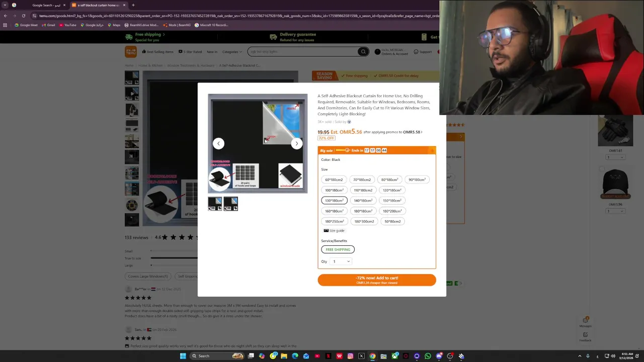The image size is (644, 362).
Task: Open Instagram from the taskbar
Action: (x=350, y=356)
